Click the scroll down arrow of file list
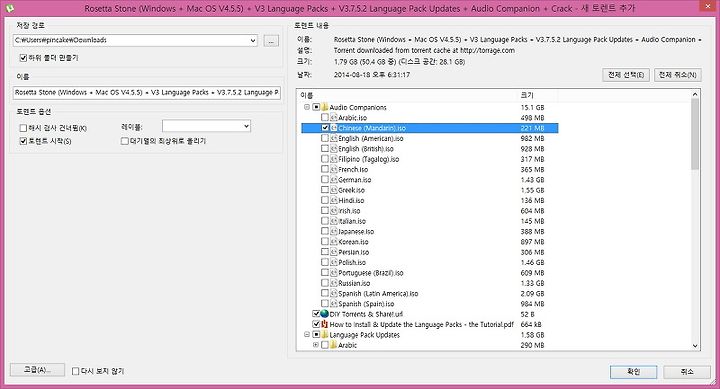Viewport: 720px width, 389px height. [x=695, y=346]
